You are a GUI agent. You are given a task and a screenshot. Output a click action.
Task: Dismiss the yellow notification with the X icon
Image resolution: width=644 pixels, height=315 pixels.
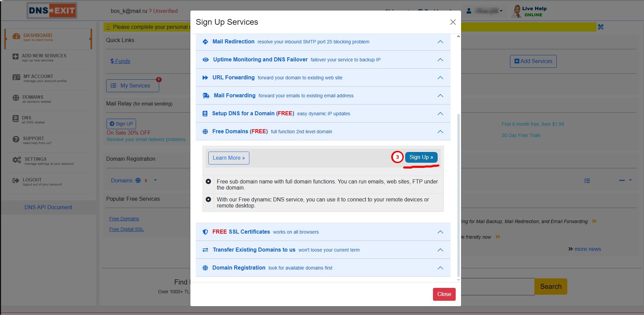[x=600, y=27]
